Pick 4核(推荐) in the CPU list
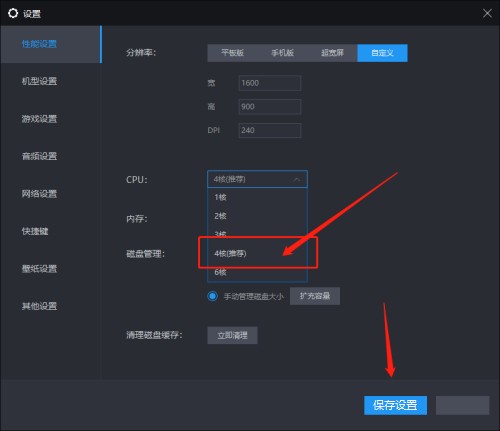 [x=257, y=254]
